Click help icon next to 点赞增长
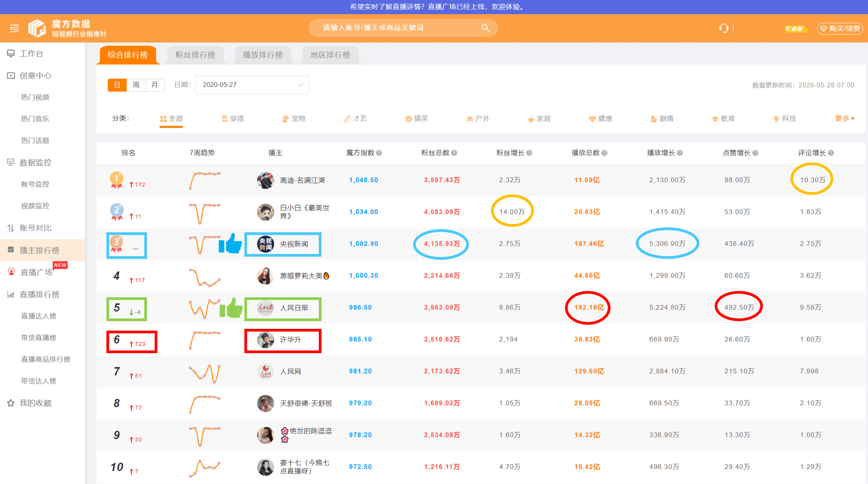Screen dimensions: 868x484 (755, 153)
